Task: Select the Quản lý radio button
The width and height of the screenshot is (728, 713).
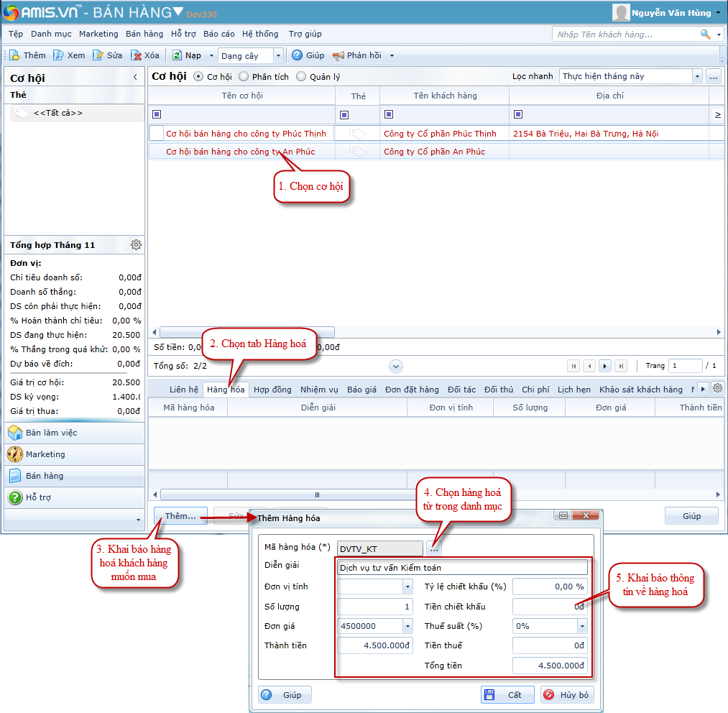Action: click(301, 76)
